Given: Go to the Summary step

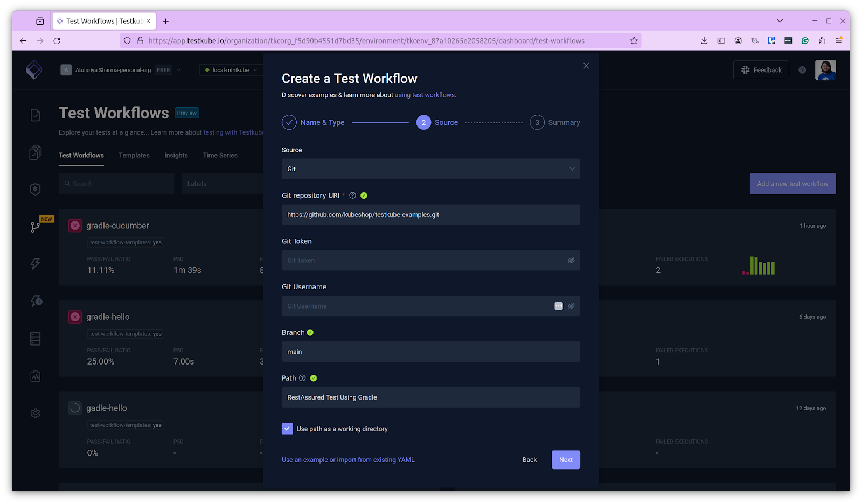Looking at the screenshot, I should (555, 122).
